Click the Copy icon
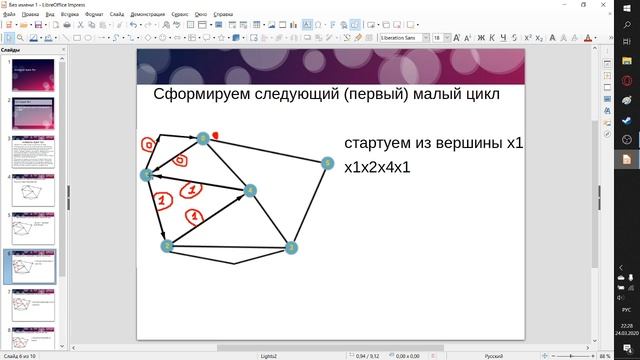This screenshot has width=640, height=360. click(x=92, y=25)
